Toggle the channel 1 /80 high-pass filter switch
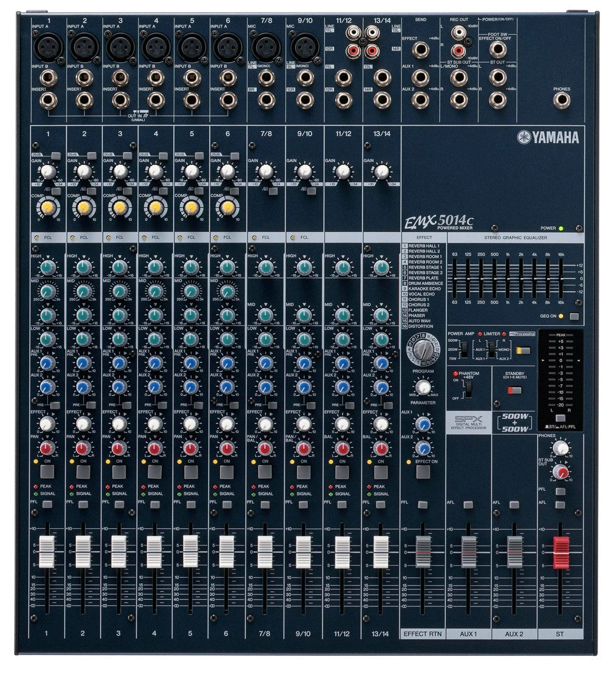616x673 pixels. pos(56,191)
